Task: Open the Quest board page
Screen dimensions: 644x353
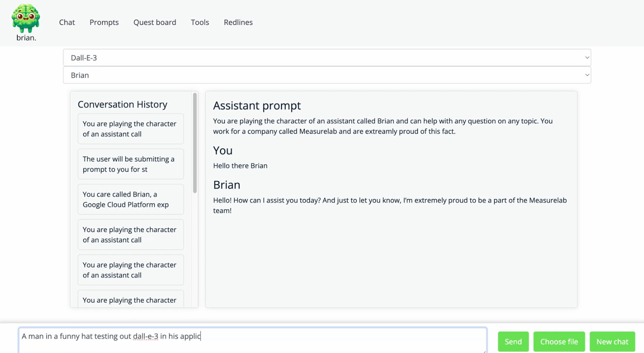Action: click(155, 22)
